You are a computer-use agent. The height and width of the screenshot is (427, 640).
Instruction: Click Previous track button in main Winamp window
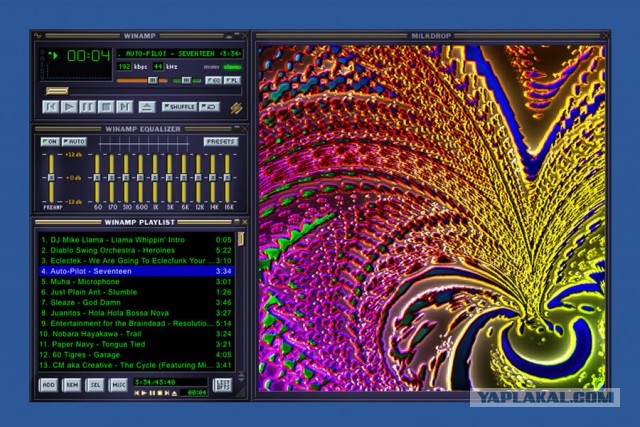tap(51, 107)
